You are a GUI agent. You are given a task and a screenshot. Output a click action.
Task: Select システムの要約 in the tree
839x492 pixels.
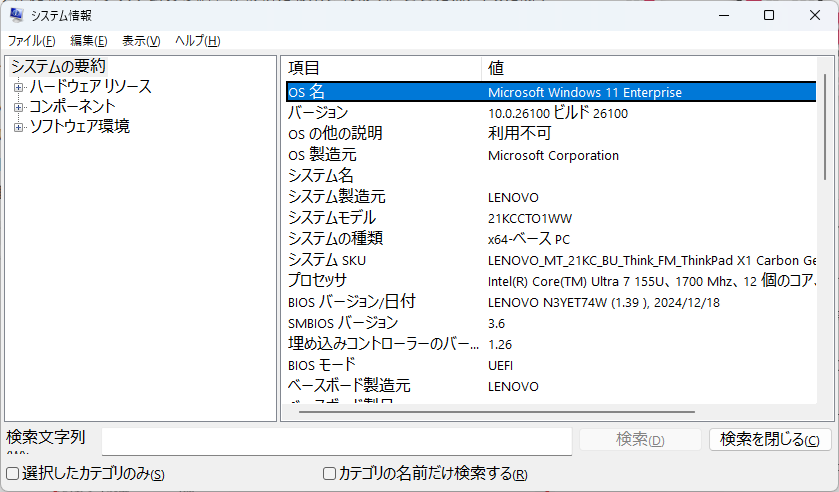(x=58, y=66)
